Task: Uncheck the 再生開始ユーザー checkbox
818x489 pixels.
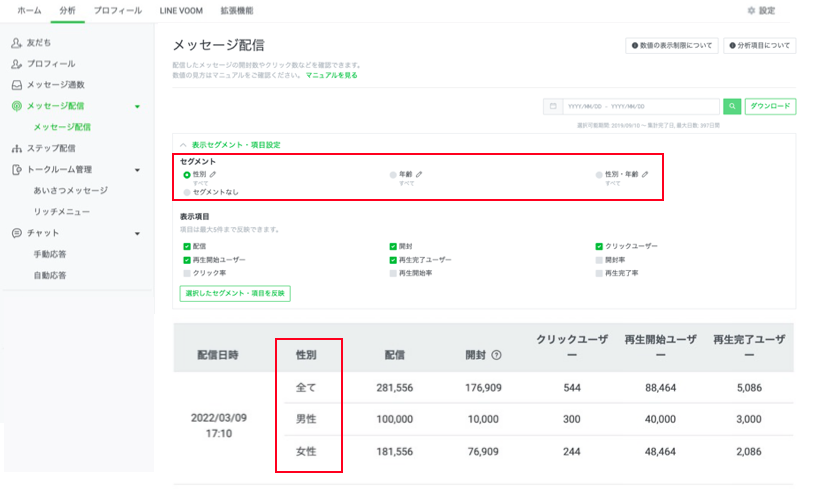Action: [186, 260]
